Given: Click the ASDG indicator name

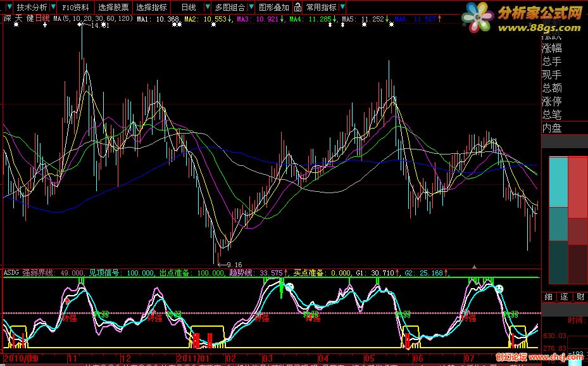Looking at the screenshot, I should [x=11, y=273].
